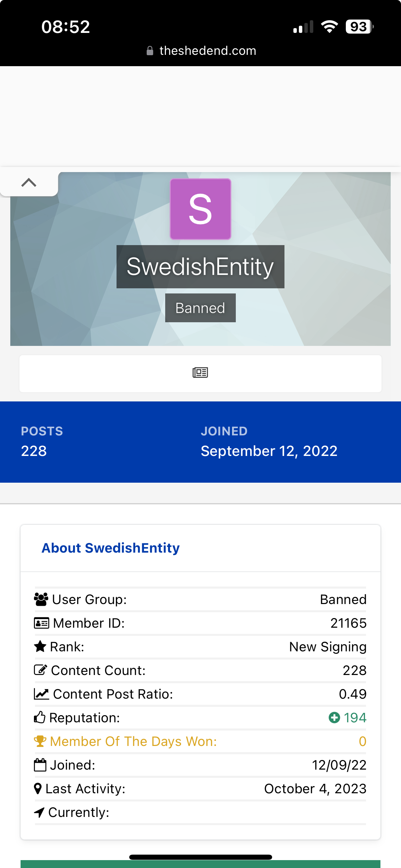401x868 pixels.
Task: Click the Currently location arrow icon
Action: click(39, 812)
